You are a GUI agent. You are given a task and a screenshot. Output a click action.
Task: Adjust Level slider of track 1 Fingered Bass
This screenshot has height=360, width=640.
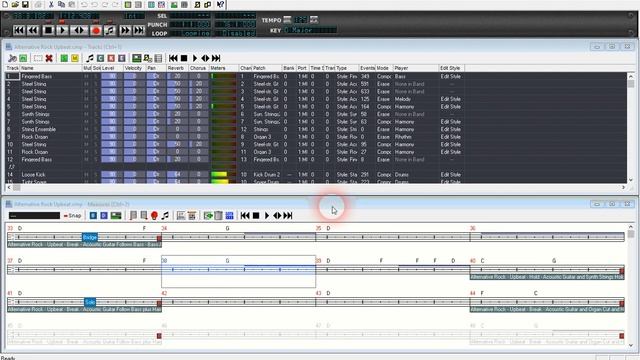pos(112,76)
